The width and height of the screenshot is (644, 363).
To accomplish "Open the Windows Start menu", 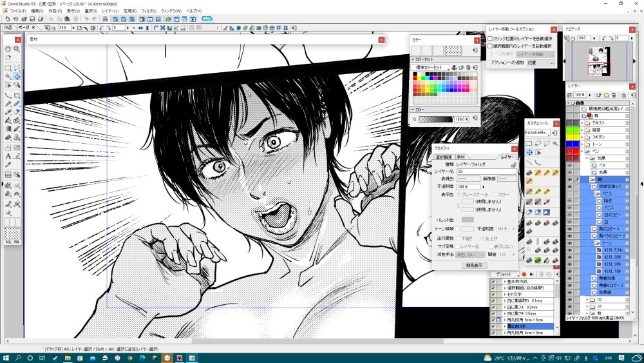I will (6, 358).
